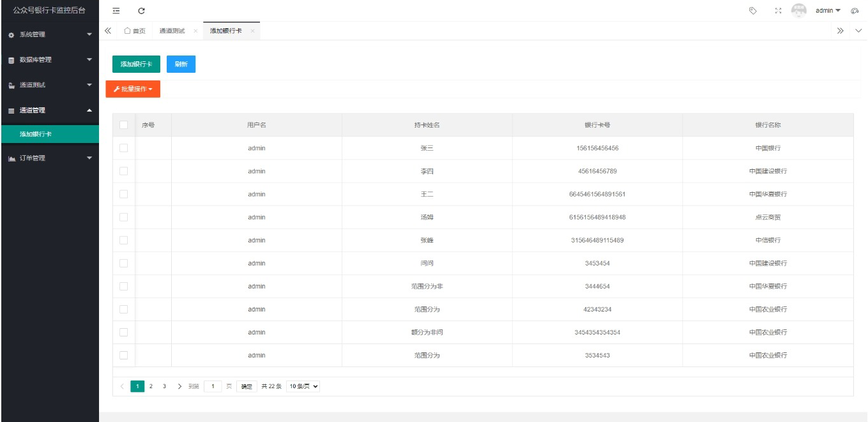Click the sidebar collapse icon in top bar
868x422 pixels.
(x=116, y=11)
